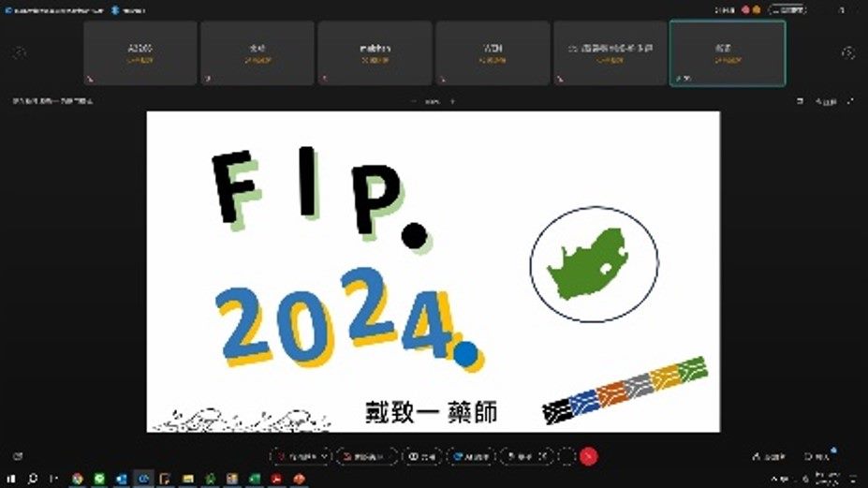Open the green LINE app on the taskbar

pyautogui.click(x=99, y=479)
